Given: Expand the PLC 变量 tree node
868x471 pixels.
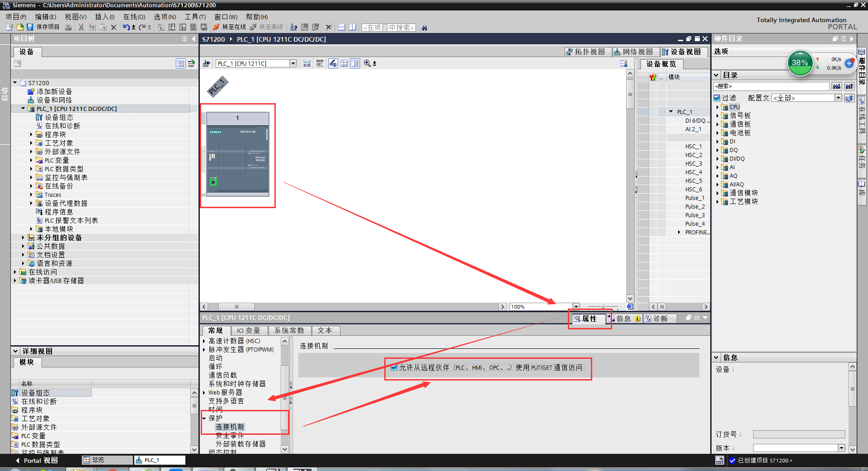Looking at the screenshot, I should pyautogui.click(x=31, y=160).
